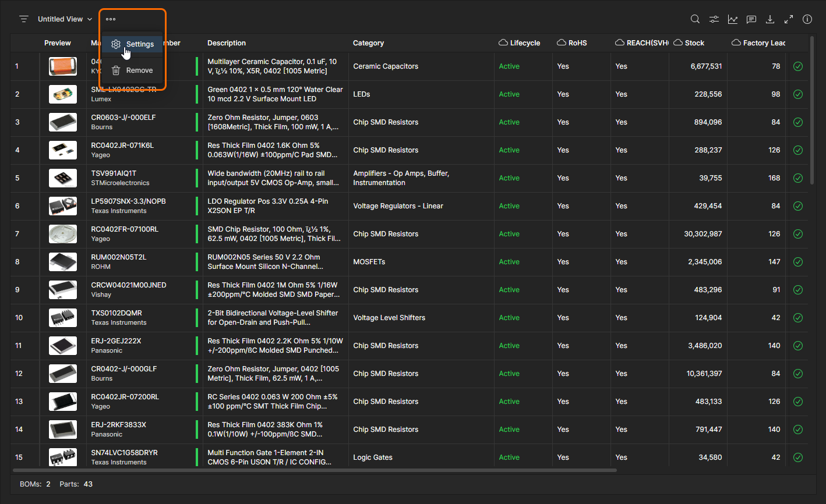This screenshot has width=826, height=504.
Task: Choose Remove from the view menu
Action: pyautogui.click(x=132, y=70)
